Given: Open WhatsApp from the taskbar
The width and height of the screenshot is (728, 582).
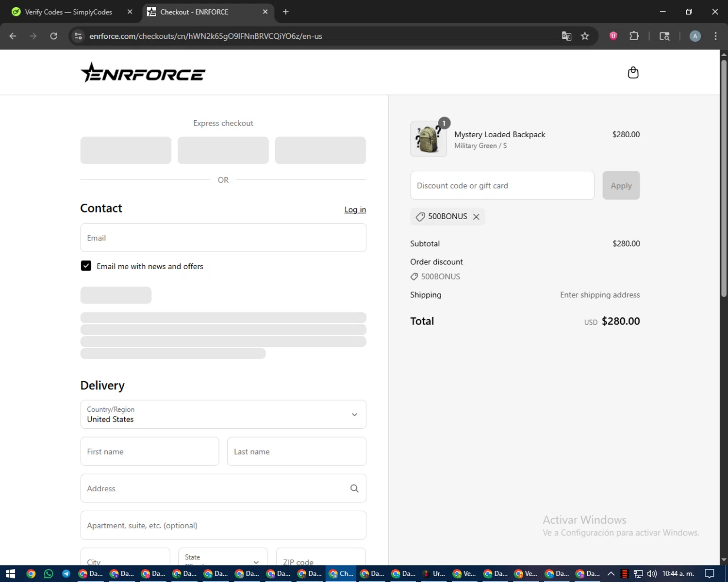Looking at the screenshot, I should (x=49, y=574).
